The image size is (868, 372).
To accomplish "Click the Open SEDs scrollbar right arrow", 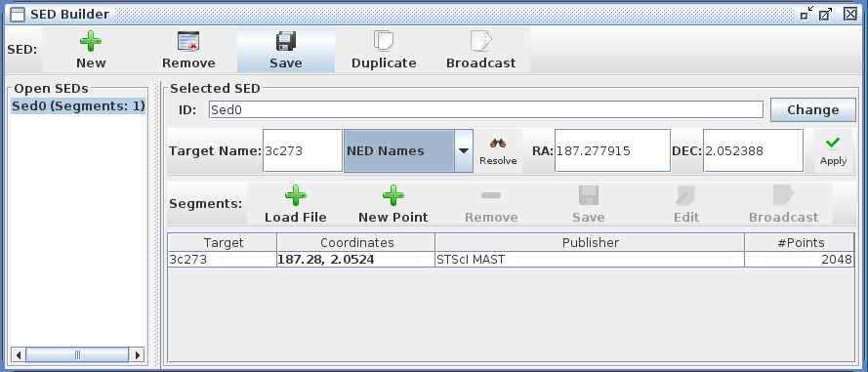I will tap(138, 354).
